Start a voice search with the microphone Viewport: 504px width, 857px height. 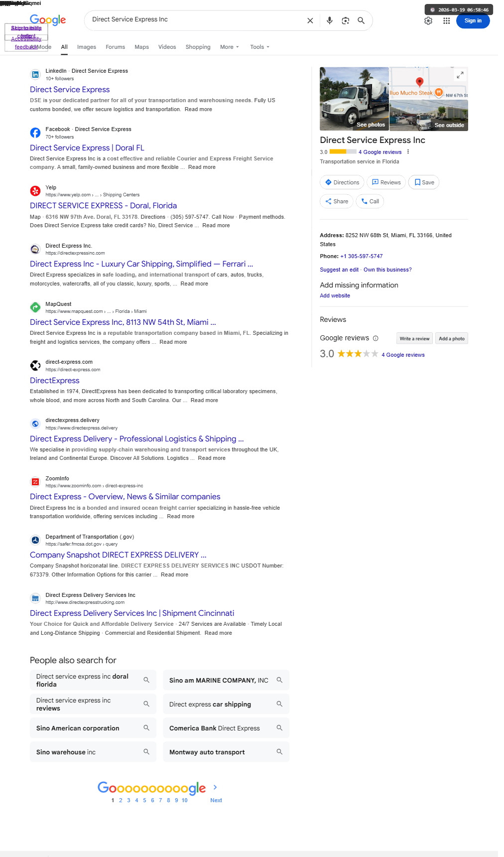coord(329,21)
